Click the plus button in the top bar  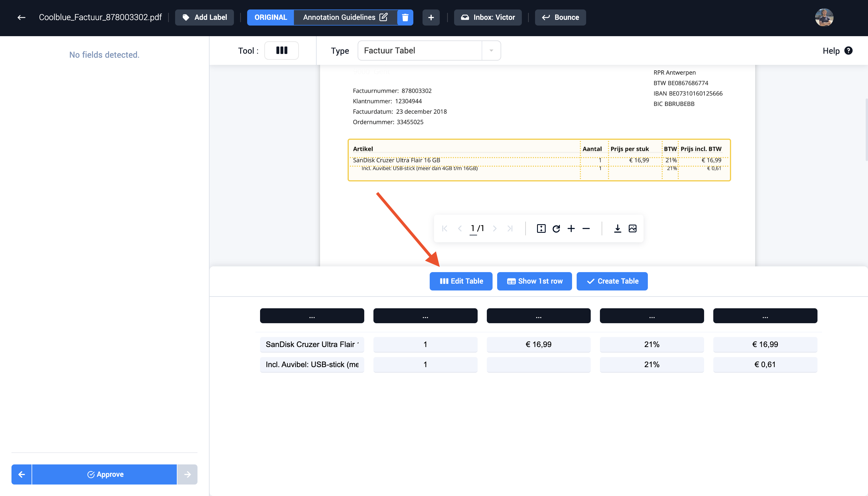tap(431, 18)
